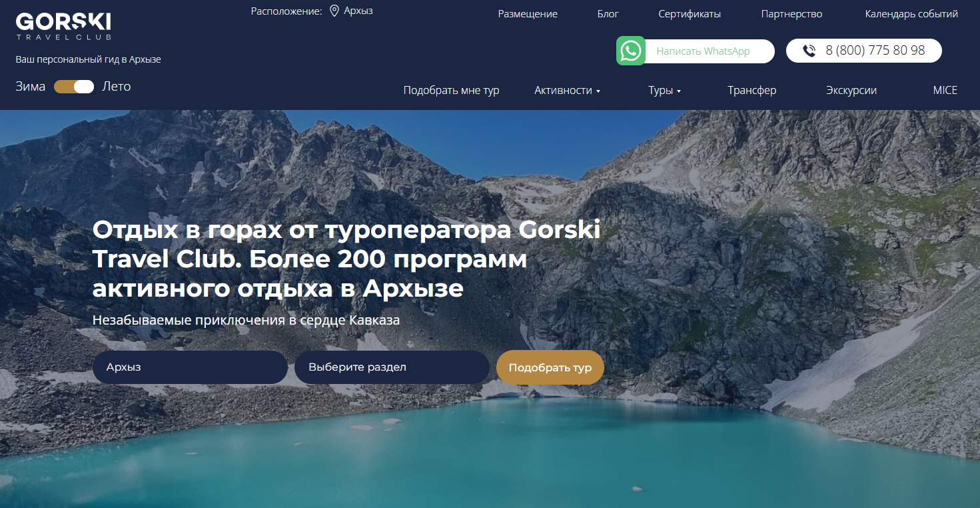Open the Размещение menu item
980x508 pixels.
tap(528, 14)
